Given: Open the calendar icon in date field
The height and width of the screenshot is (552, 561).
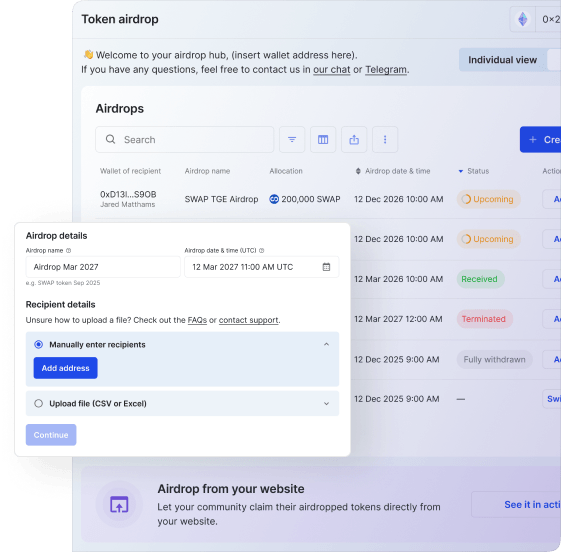Looking at the screenshot, I should click(326, 267).
